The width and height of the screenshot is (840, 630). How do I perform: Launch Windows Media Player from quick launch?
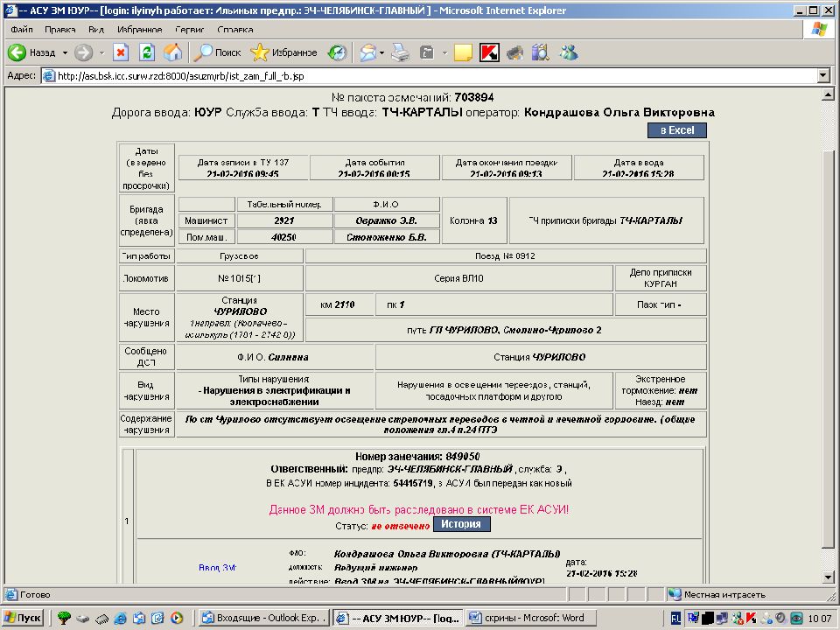(177, 618)
